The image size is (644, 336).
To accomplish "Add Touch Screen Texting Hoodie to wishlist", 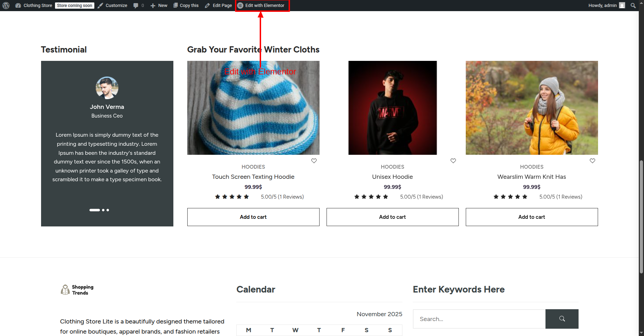I will [x=314, y=161].
